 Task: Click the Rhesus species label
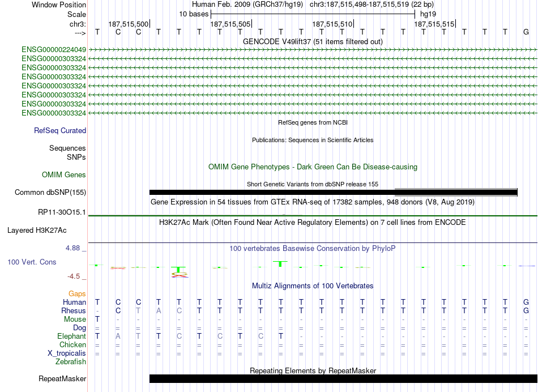click(74, 310)
